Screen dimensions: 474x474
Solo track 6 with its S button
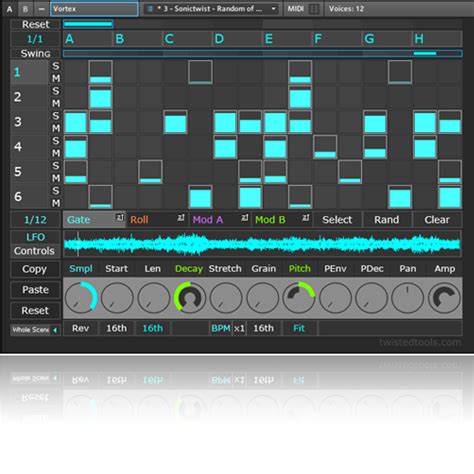(56, 191)
